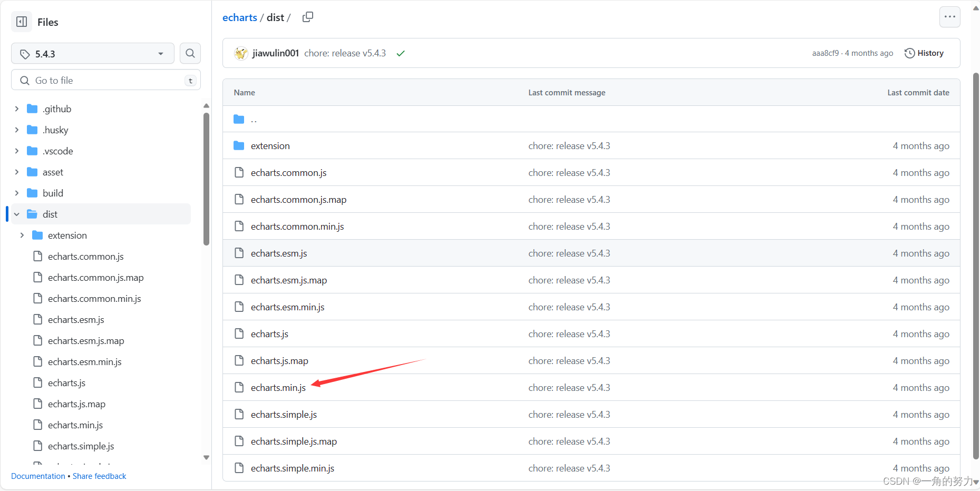Open the Share feedback link
980x491 pixels.
[99, 476]
